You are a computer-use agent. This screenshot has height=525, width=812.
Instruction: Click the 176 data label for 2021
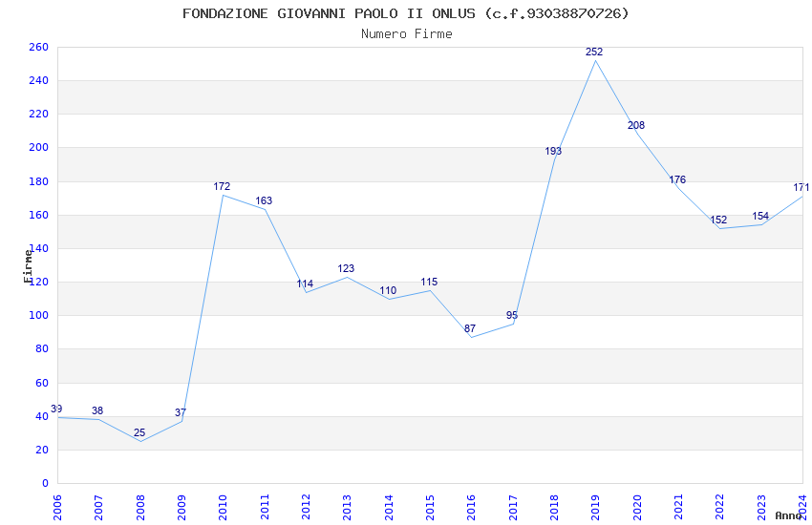click(x=677, y=179)
